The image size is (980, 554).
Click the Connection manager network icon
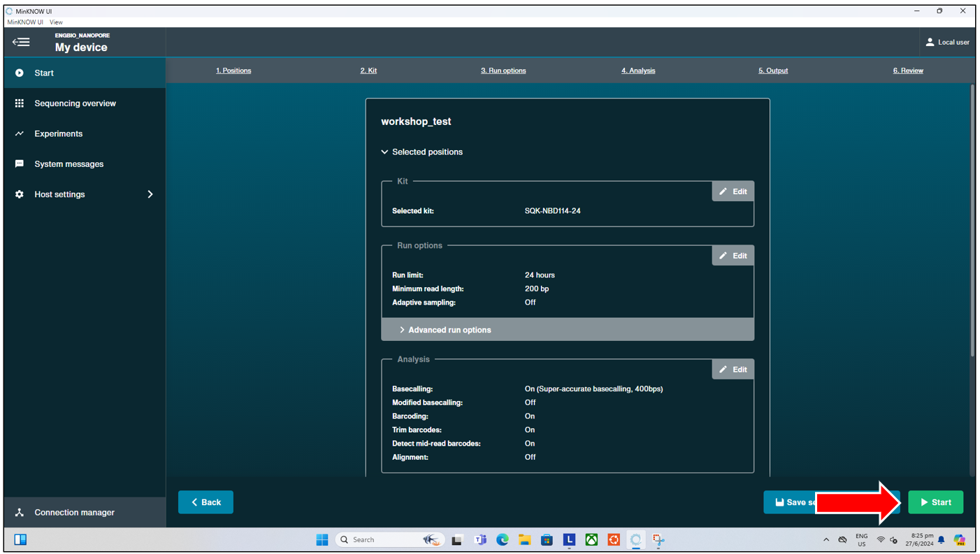coord(20,512)
